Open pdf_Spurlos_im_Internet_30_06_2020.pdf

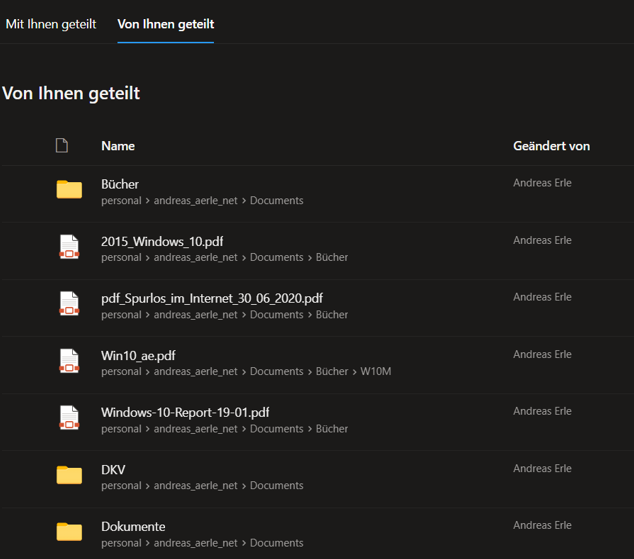tap(212, 298)
